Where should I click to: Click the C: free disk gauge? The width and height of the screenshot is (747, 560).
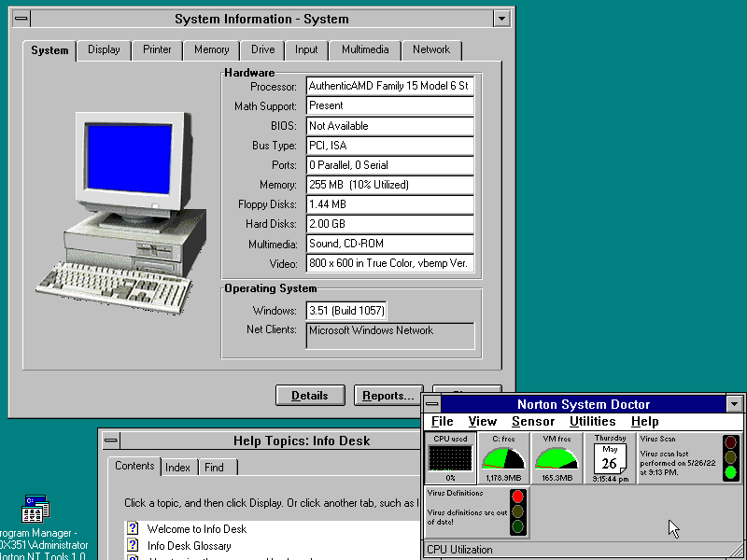point(503,458)
